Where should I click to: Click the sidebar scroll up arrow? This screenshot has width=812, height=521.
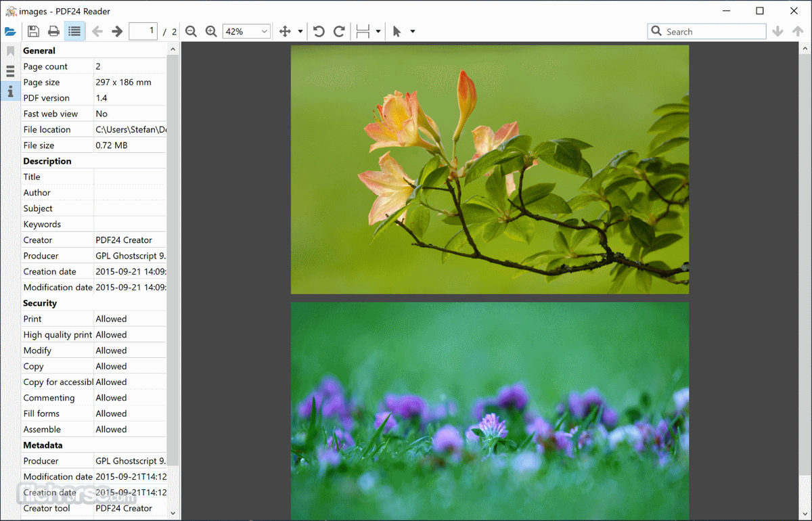coord(173,49)
